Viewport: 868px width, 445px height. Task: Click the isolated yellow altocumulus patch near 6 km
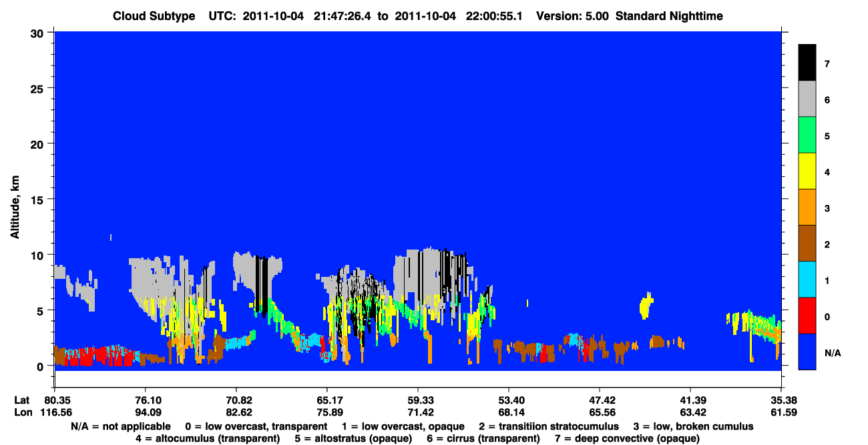[645, 306]
